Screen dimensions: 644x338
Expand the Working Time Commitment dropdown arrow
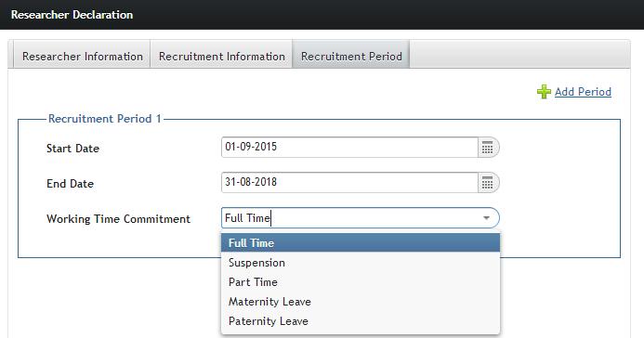tap(486, 218)
